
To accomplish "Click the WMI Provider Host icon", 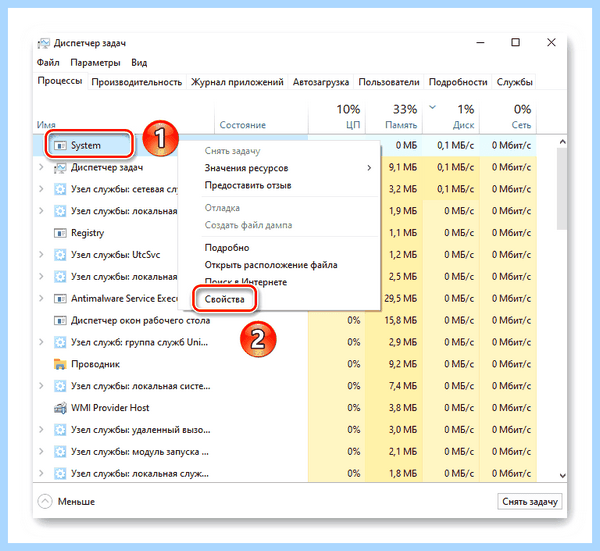I will [60, 408].
